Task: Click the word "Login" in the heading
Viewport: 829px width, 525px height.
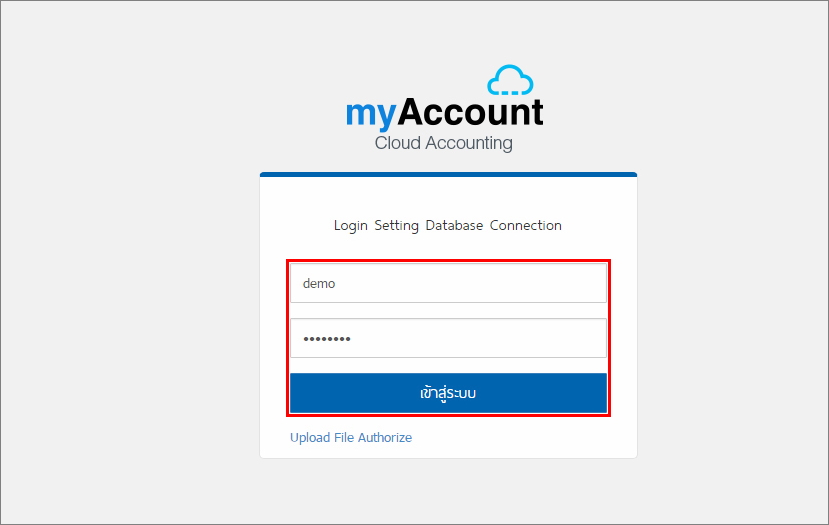Action: (351, 226)
